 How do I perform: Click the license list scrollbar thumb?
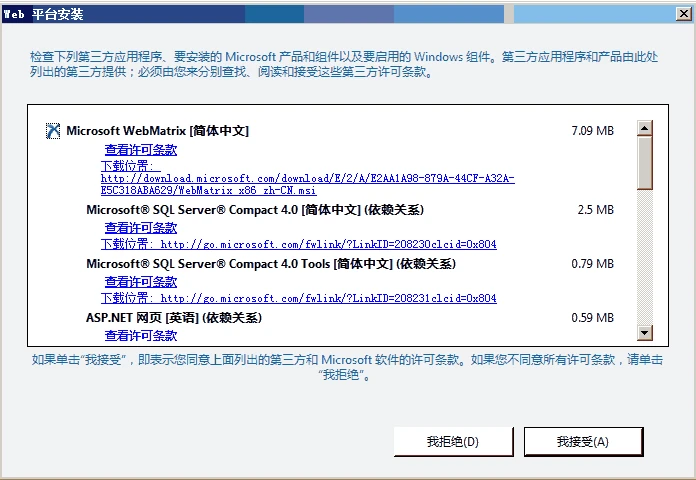(645, 163)
